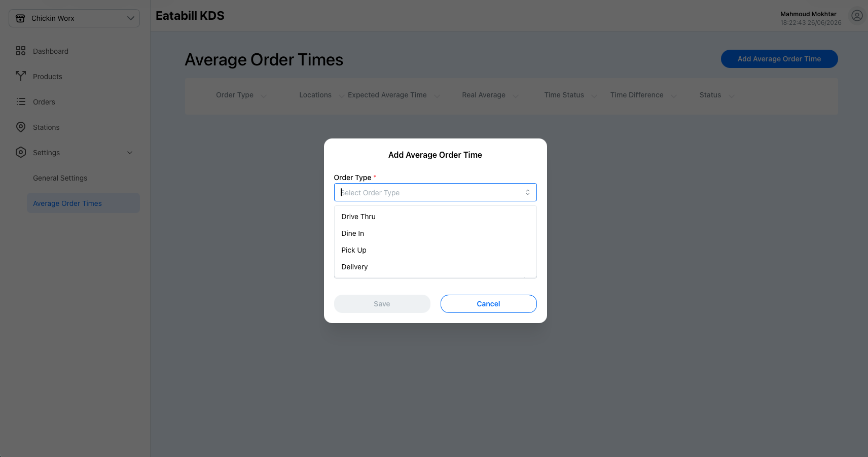
Task: Sort by the Locations column chevron
Action: tap(342, 96)
